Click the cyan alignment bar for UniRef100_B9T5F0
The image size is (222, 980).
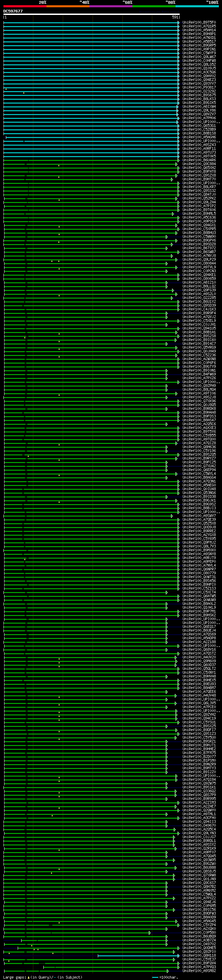(92, 23)
